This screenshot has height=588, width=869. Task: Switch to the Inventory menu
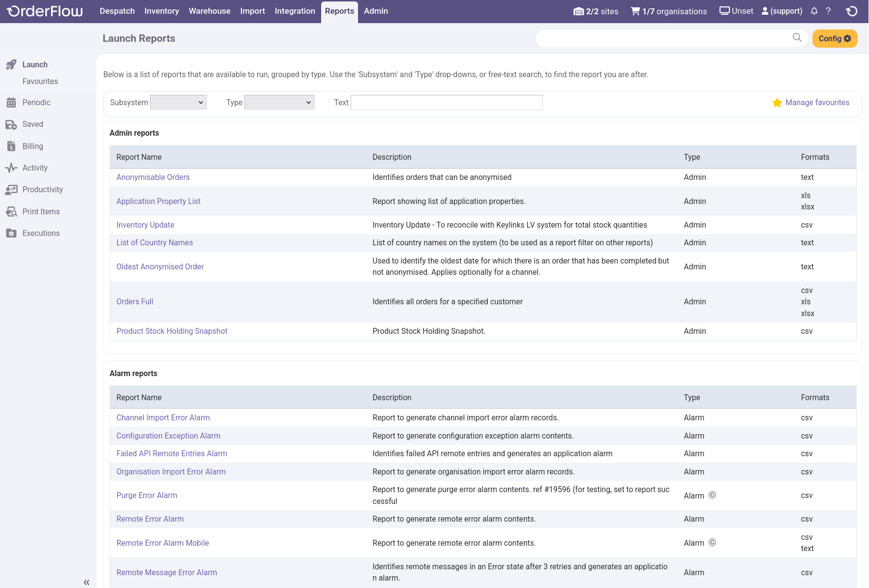tap(161, 11)
